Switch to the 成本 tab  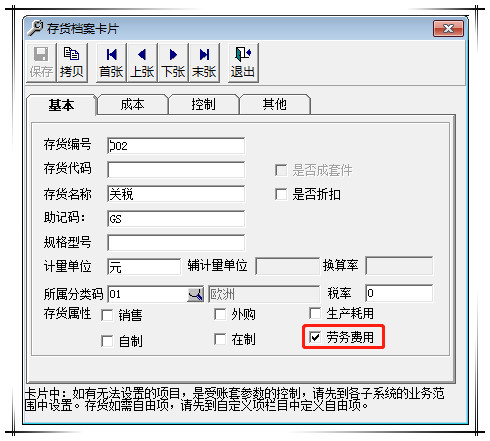(133, 105)
